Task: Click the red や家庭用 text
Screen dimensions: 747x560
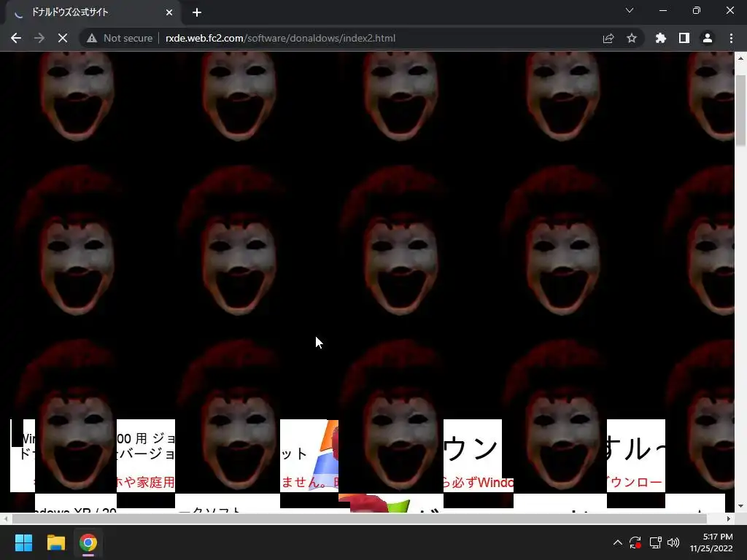Action: 149,482
